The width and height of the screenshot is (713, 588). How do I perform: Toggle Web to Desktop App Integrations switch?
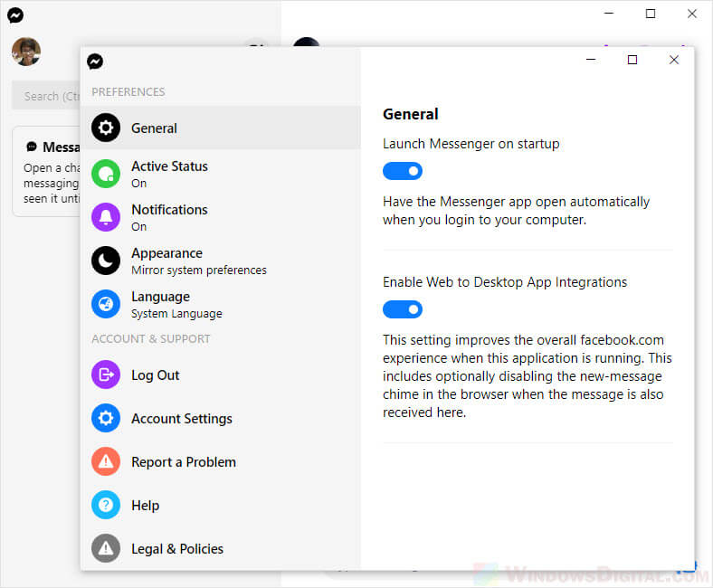click(403, 309)
